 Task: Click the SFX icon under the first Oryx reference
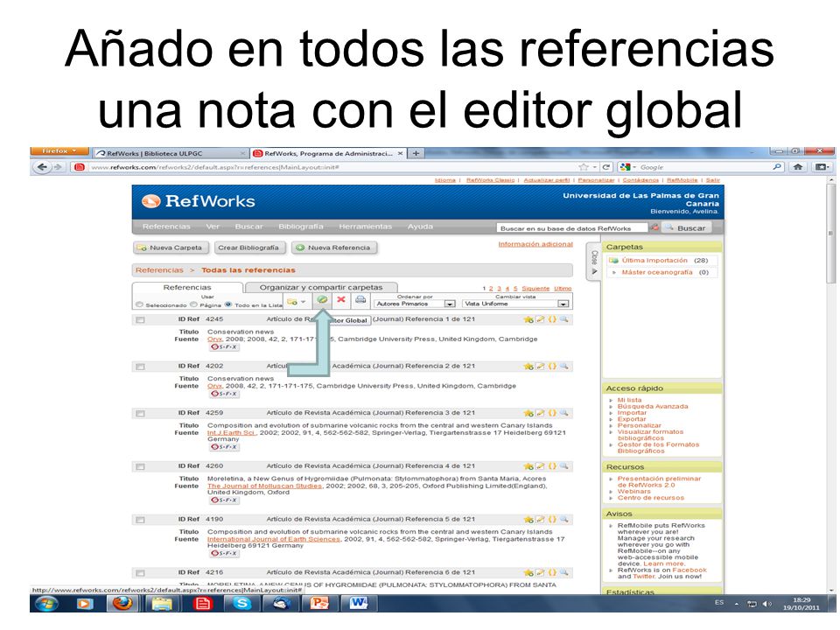coord(224,347)
